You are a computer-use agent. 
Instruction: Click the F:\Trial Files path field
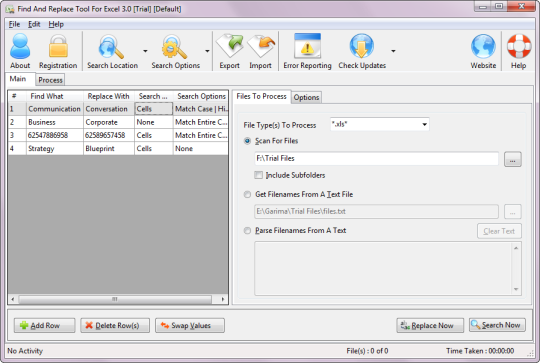376,158
